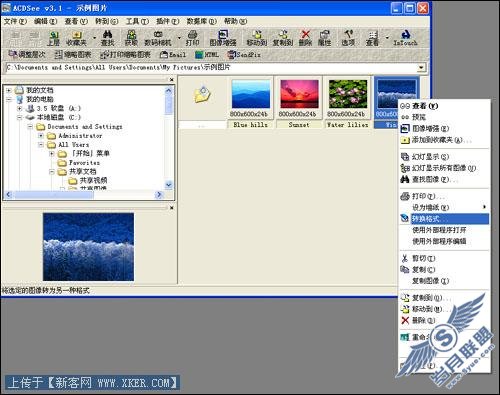This screenshot has width=500, height=395.
Task: Open the 转到(G) menu
Action: 106,21
